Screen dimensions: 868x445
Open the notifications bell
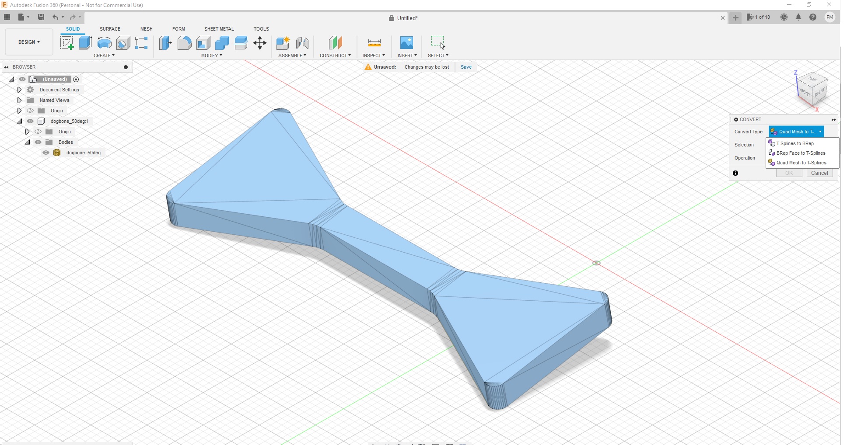click(x=798, y=17)
